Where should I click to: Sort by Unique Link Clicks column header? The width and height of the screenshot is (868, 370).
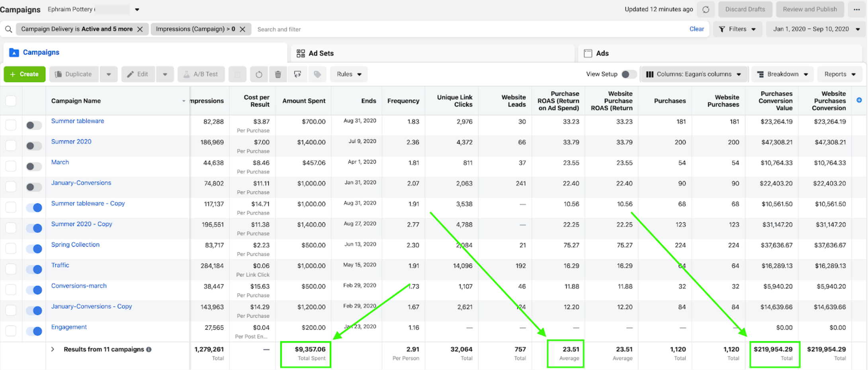pos(455,101)
